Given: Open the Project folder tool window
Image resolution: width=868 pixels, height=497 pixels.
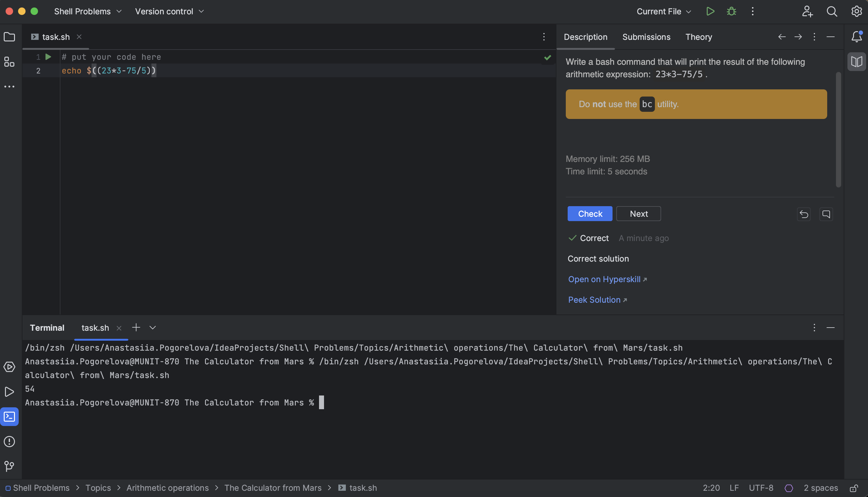Looking at the screenshot, I should 9,36.
